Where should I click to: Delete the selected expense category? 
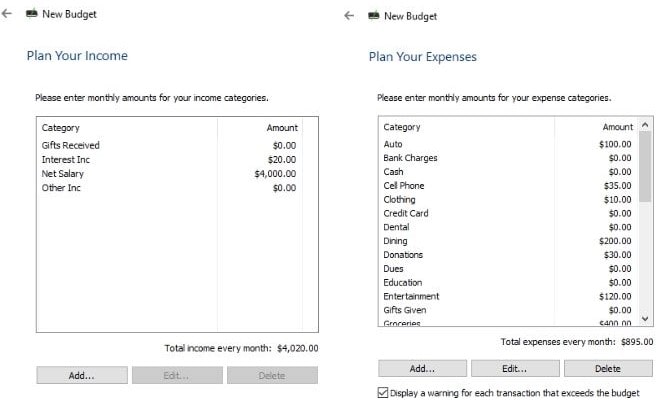608,369
